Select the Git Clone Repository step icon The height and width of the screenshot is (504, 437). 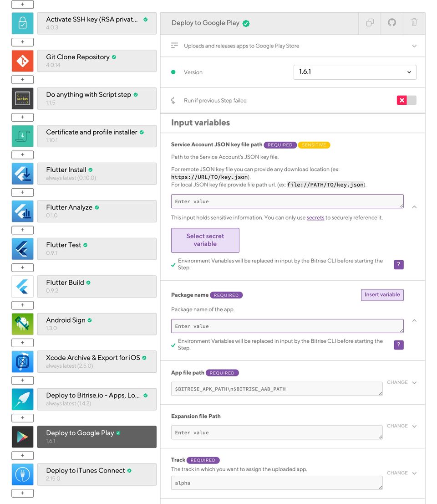[x=22, y=61]
